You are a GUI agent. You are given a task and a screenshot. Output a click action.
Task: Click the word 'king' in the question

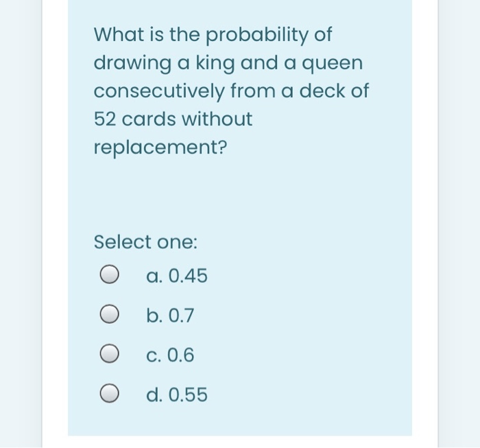pos(215,63)
